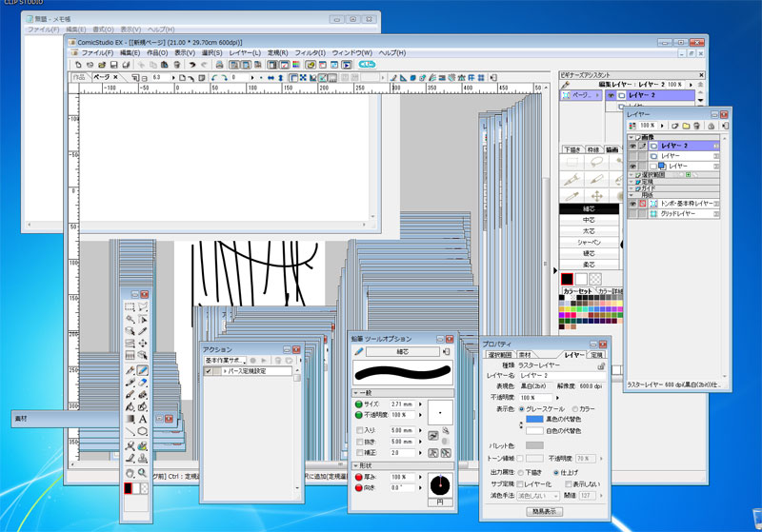
Task: Click the trash icon in Layer panel
Action: tap(698, 125)
